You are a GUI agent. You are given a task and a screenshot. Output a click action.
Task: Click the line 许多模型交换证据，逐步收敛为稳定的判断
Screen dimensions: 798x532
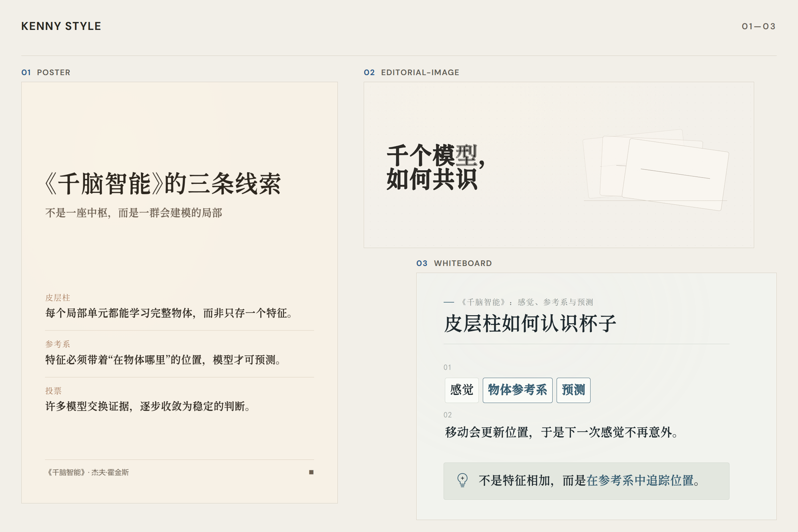pyautogui.click(x=148, y=406)
